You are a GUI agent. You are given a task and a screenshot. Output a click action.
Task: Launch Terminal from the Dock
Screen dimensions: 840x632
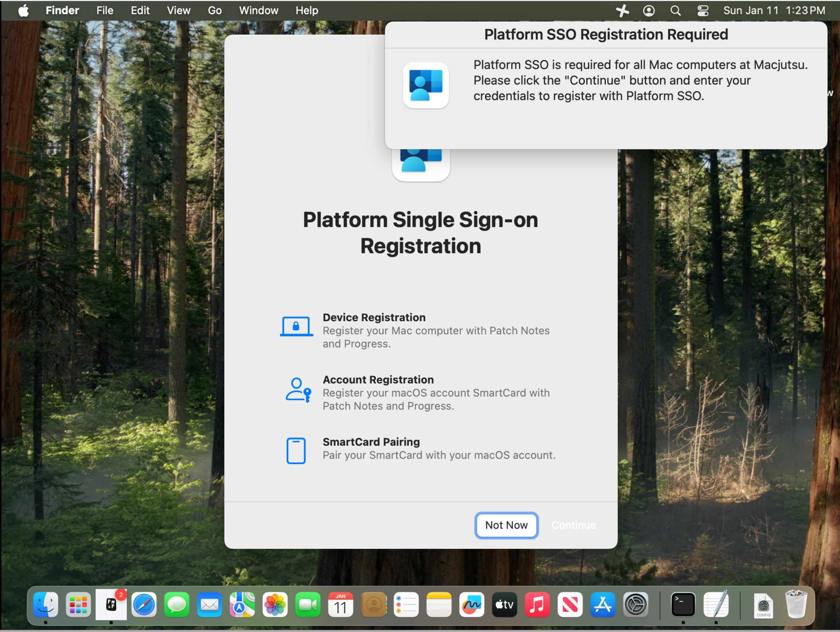[x=682, y=604]
